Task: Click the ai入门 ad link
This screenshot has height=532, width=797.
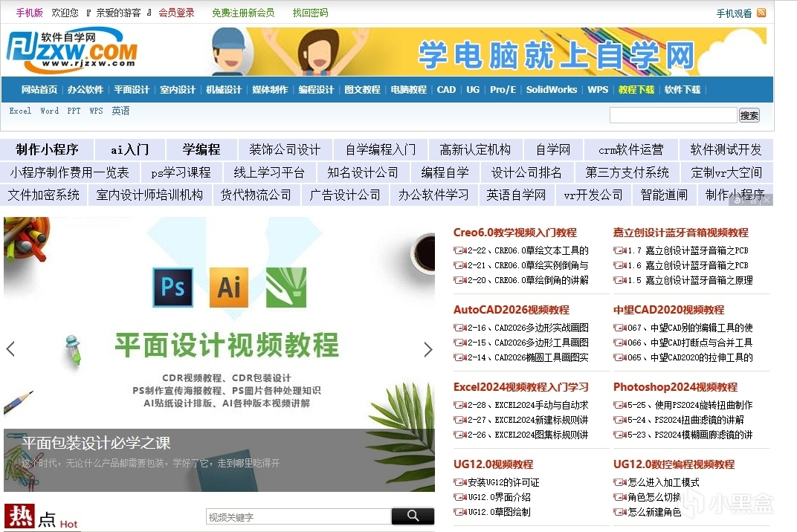Action: click(x=129, y=149)
